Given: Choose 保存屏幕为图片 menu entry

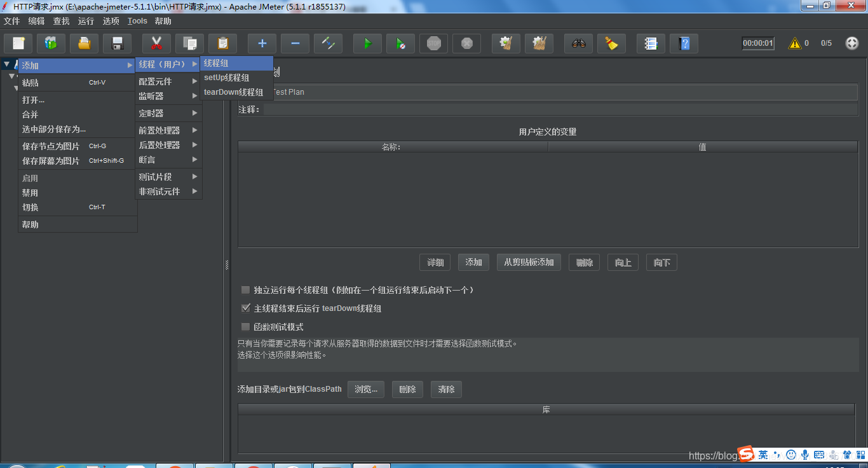Looking at the screenshot, I should tap(77, 161).
